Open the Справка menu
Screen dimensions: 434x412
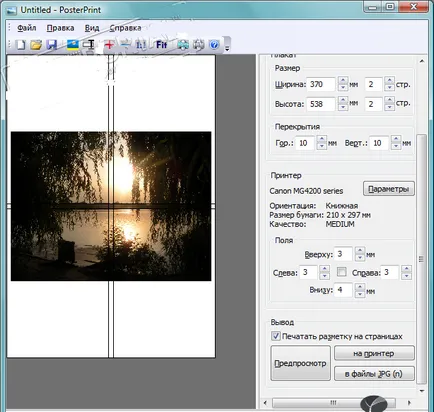point(125,28)
